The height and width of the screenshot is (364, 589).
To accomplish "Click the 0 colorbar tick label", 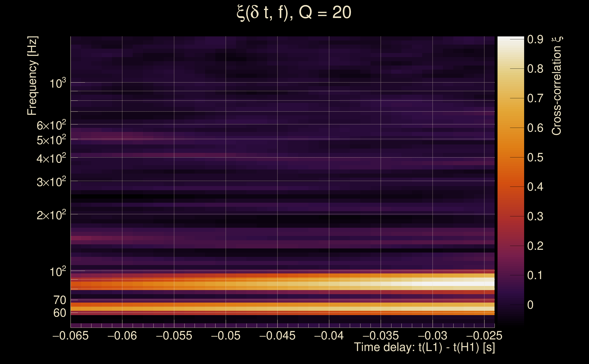I will (x=530, y=305).
